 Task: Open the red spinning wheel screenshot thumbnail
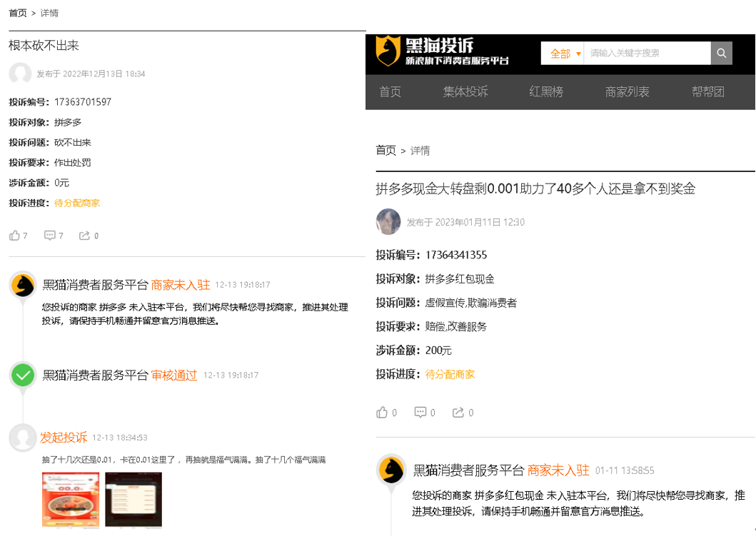pyautogui.click(x=71, y=500)
